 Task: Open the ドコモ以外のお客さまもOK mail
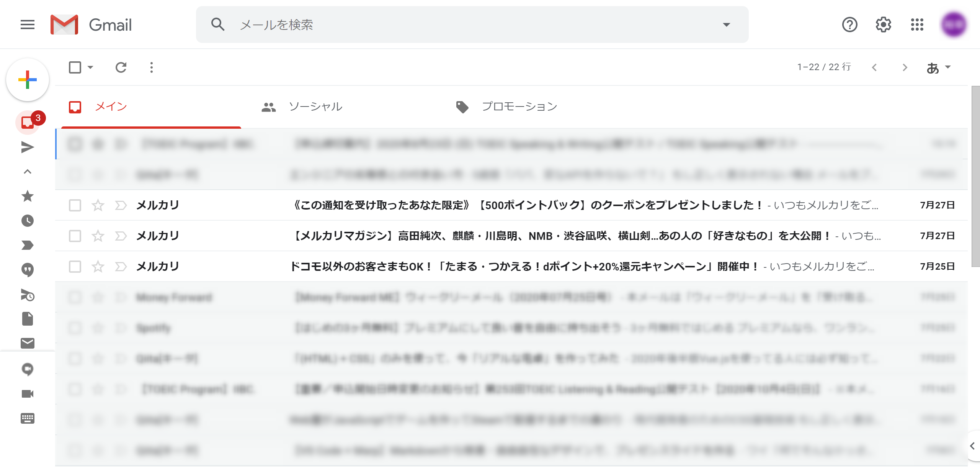click(511, 267)
